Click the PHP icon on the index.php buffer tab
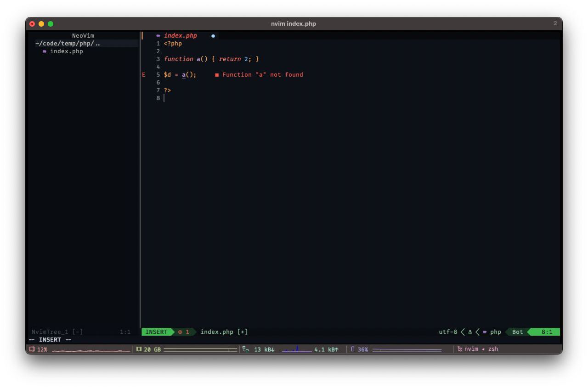This screenshot has height=388, width=588. click(x=158, y=35)
